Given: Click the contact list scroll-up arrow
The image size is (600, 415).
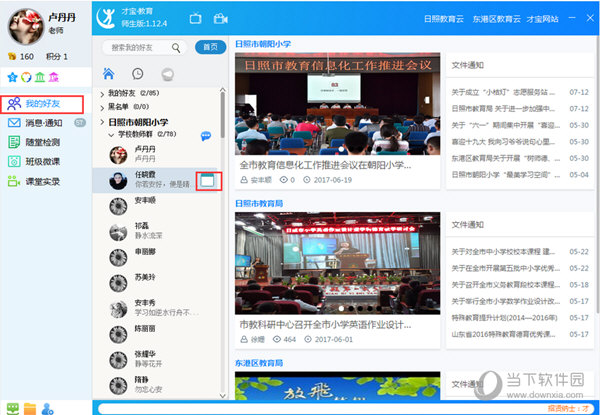Looking at the screenshot, I should pos(222,90).
